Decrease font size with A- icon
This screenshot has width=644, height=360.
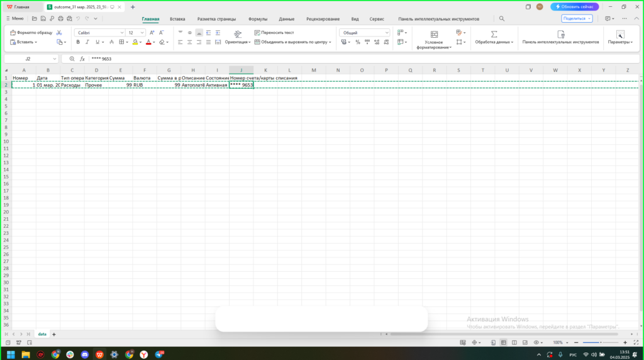click(162, 33)
